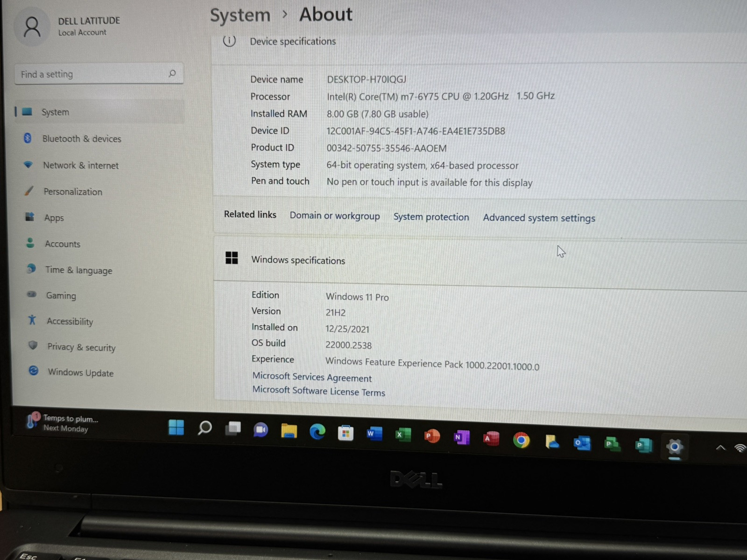Open File Explorer from the taskbar
This screenshot has height=560, width=747.
(x=289, y=431)
